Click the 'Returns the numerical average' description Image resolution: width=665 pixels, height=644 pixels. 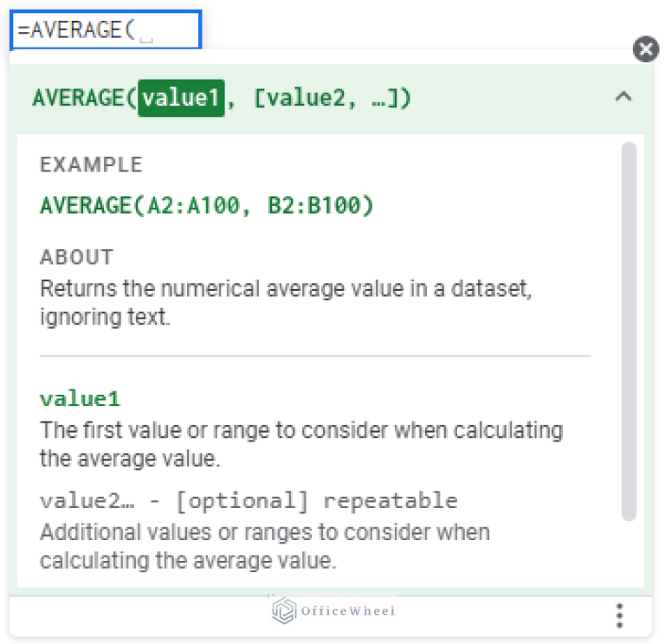coord(286,303)
